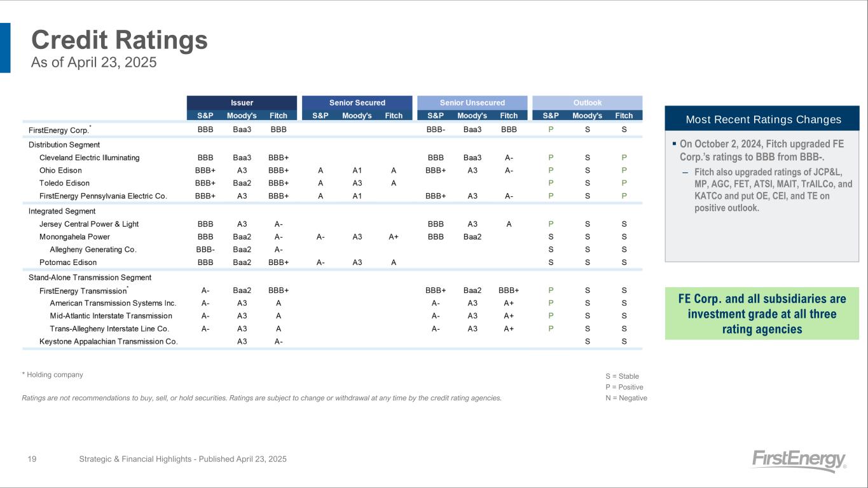Click the "Distribution Segment" section label
868x488 pixels.
click(x=64, y=145)
